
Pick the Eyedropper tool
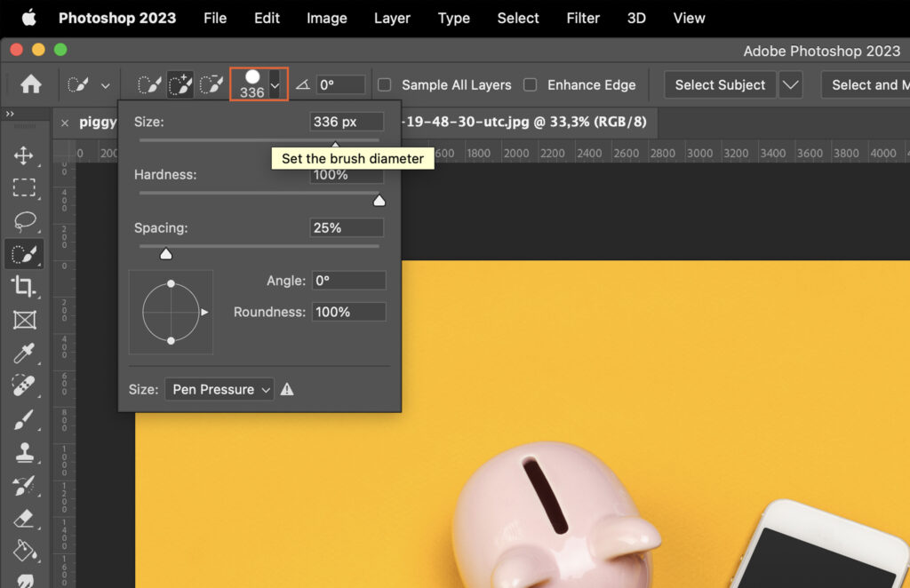point(24,354)
